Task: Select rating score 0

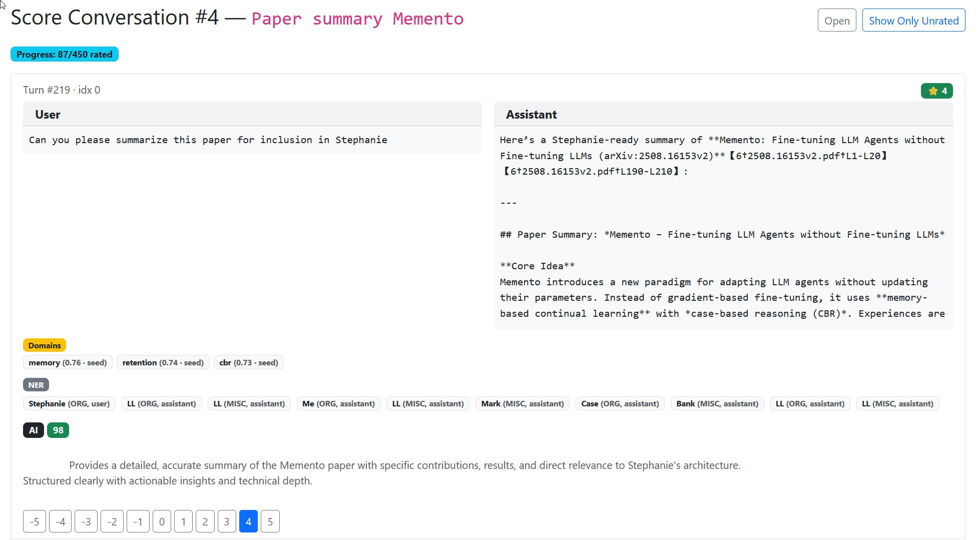Action: [x=162, y=521]
